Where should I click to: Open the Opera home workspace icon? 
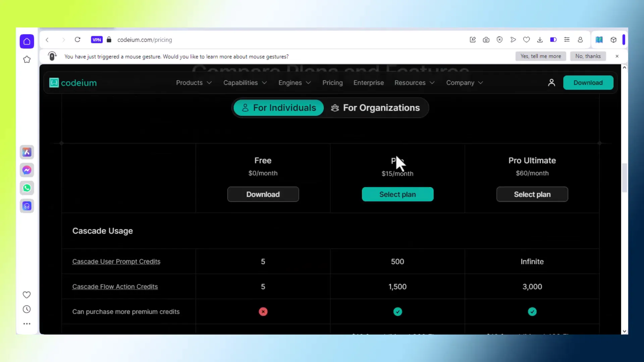pos(27,41)
